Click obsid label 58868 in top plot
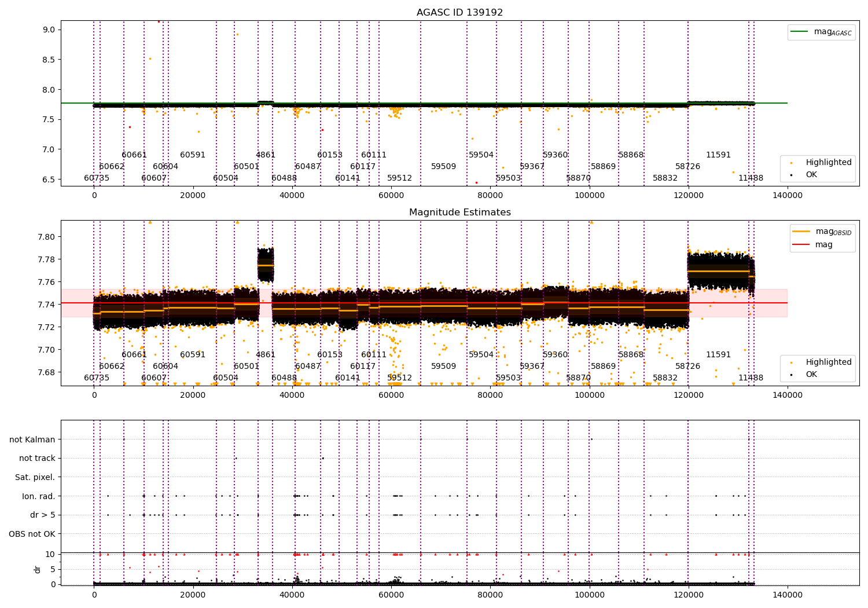This screenshot has width=868, height=608. (631, 155)
